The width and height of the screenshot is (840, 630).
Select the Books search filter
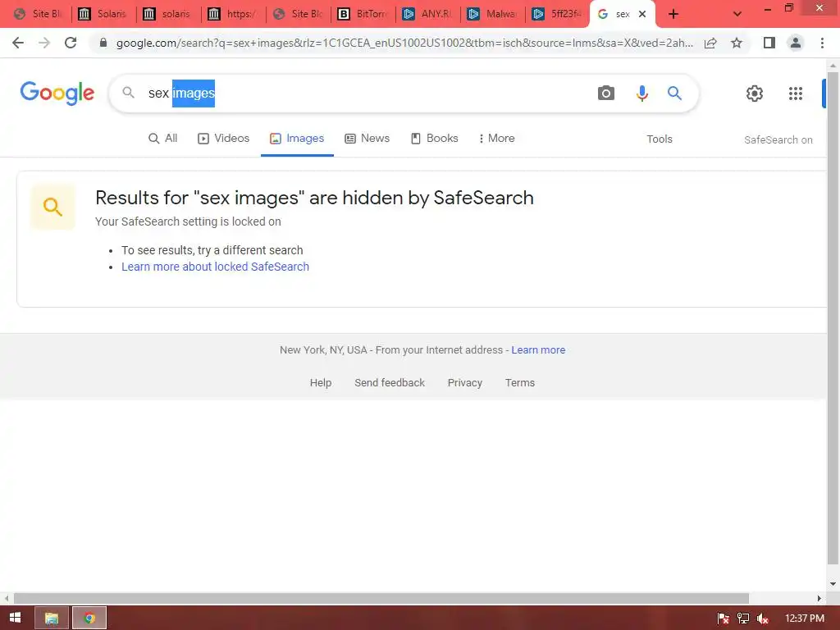pos(435,138)
